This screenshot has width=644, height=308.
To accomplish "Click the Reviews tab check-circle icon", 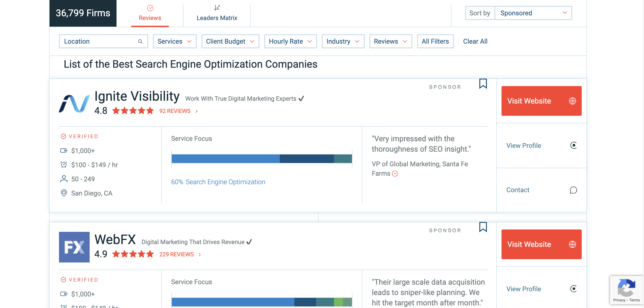I will 150,8.
